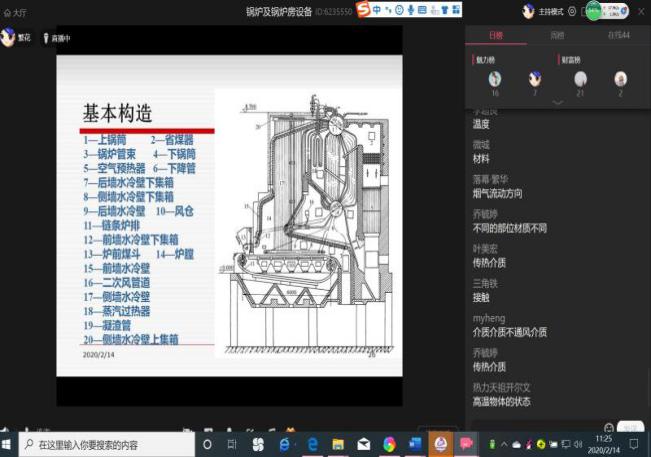The width and height of the screenshot is (651, 457).
Task: Open Microsoft Edge from the taskbar
Action: coord(312,444)
